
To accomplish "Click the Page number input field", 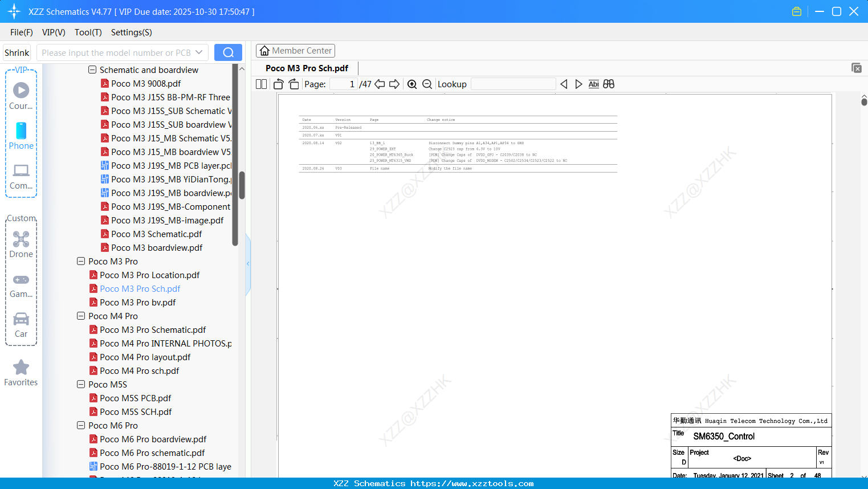I will pyautogui.click(x=344, y=84).
